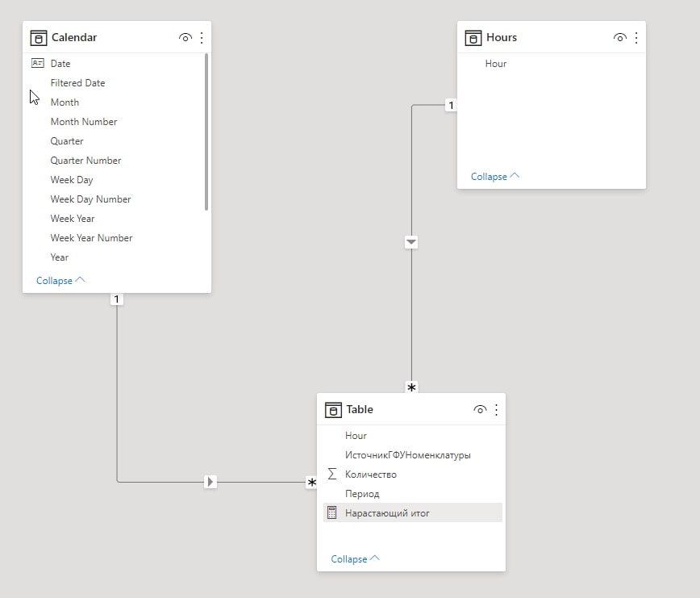Click the Table entity header icon

click(333, 410)
